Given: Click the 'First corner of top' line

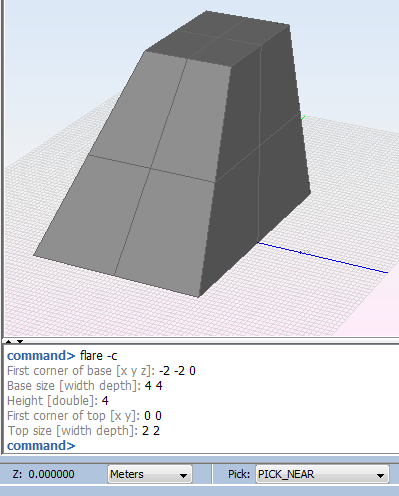Looking at the screenshot, I should 84,416.
